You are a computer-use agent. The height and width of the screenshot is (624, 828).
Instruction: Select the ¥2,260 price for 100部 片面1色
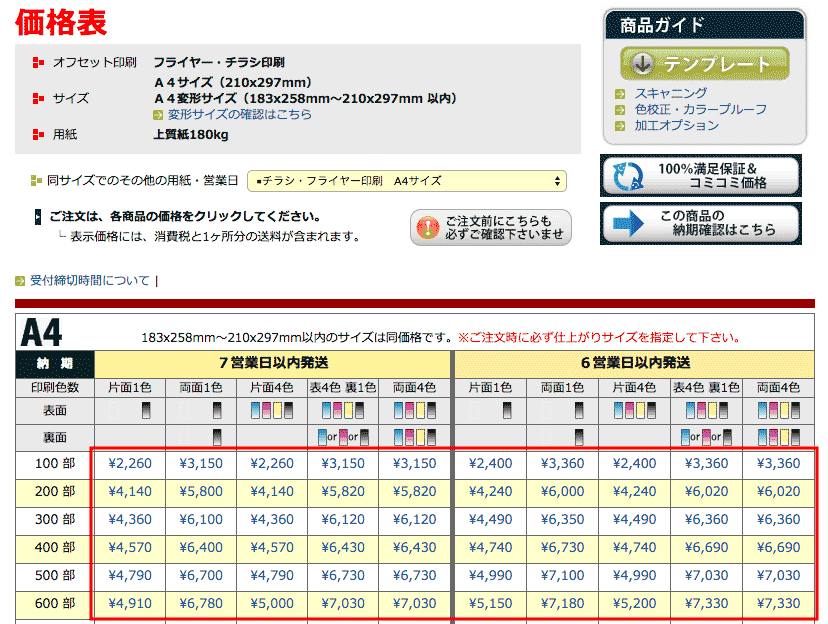(129, 464)
